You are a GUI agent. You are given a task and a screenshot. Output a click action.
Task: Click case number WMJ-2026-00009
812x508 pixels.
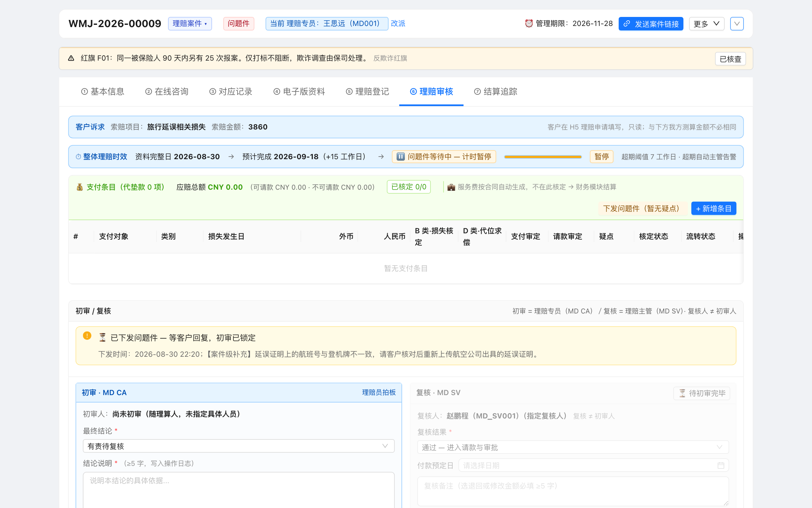pyautogui.click(x=115, y=24)
